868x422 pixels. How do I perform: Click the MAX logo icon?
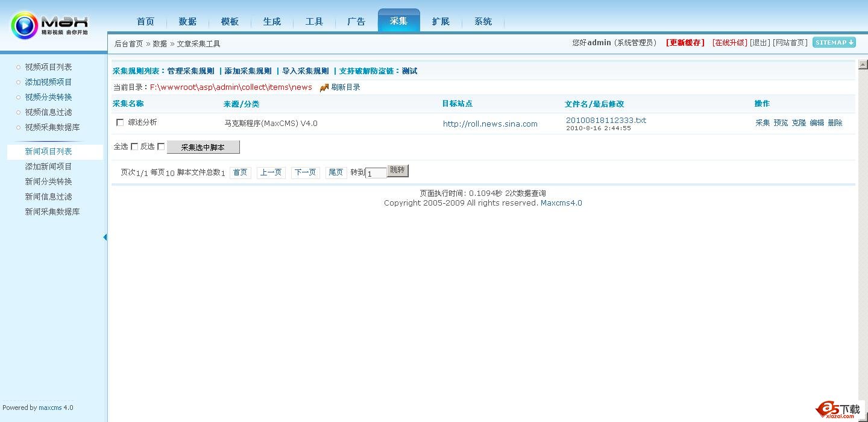click(x=24, y=25)
